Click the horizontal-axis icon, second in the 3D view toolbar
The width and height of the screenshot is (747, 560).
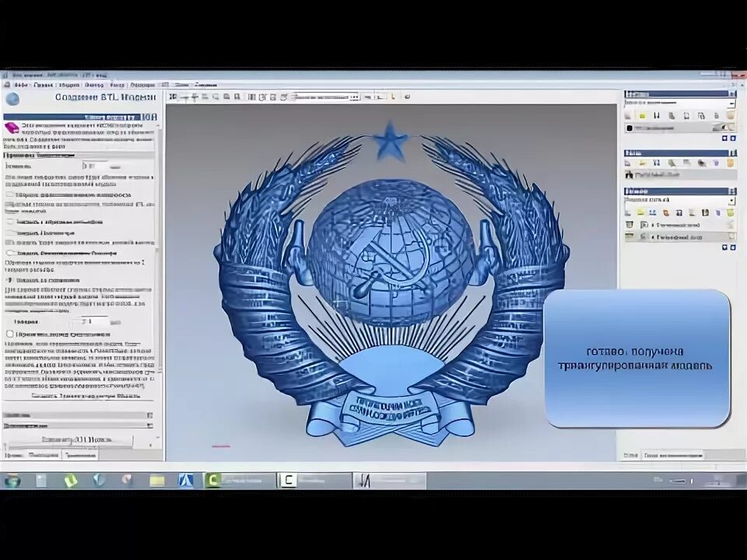coord(184,96)
